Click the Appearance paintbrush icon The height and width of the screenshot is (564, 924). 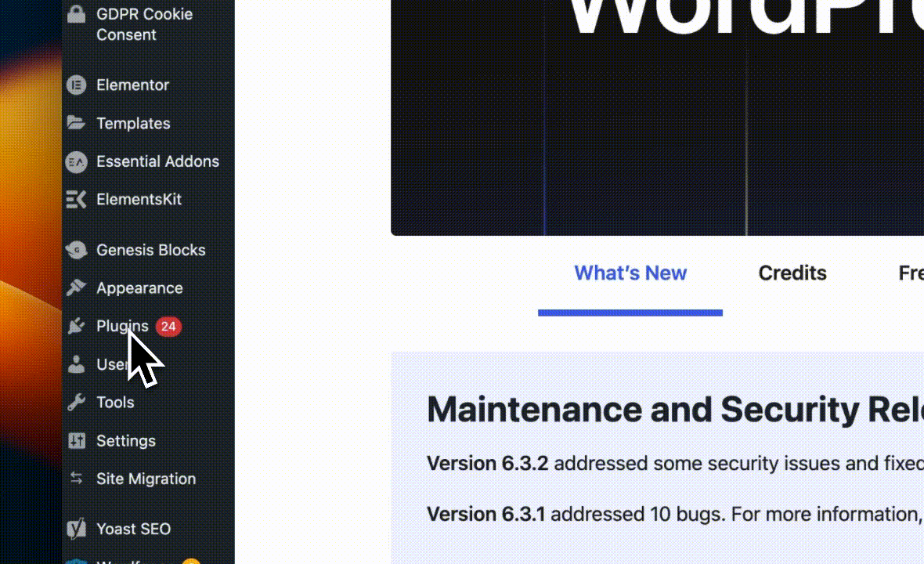coord(76,287)
